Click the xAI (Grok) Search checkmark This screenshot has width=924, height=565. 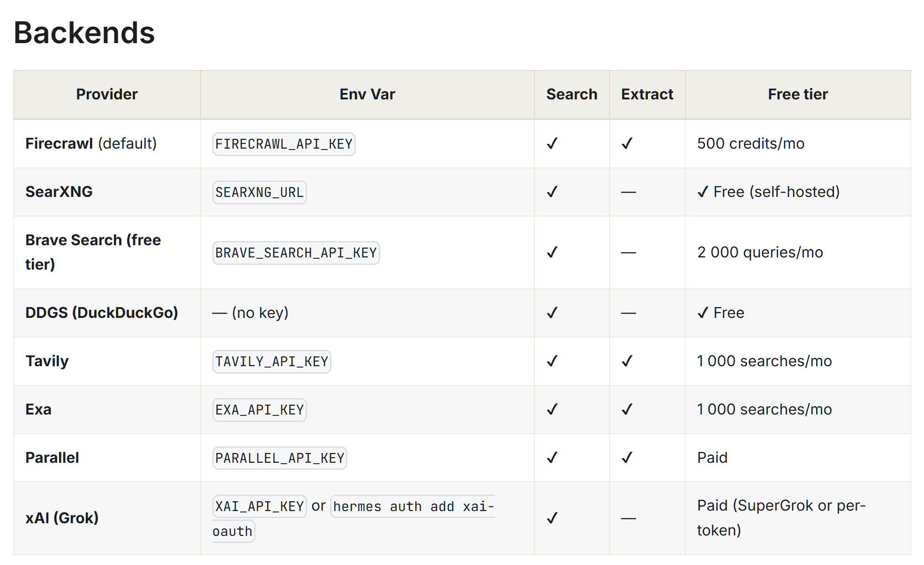[552, 518]
